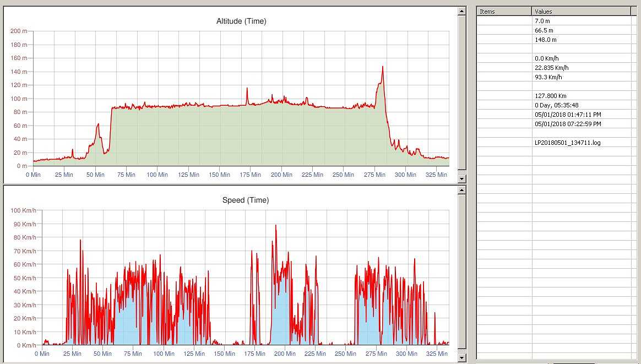This screenshot has width=641, height=364.
Task: Select the LP20180501_134711.log file row
Action: pos(567,143)
